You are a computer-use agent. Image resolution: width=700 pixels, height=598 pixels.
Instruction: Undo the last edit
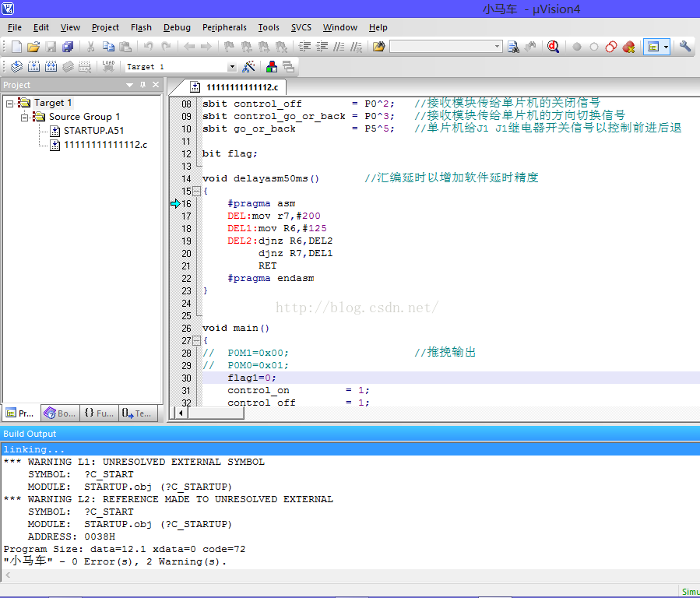point(149,47)
